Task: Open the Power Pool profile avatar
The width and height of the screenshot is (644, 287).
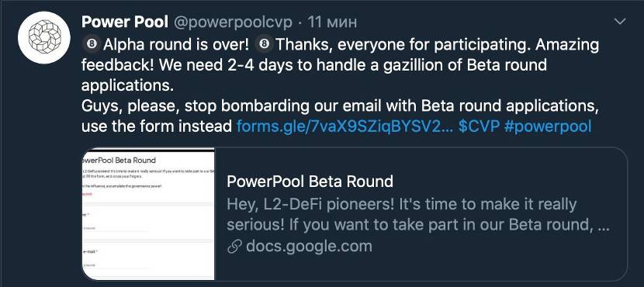Action: coord(44,37)
